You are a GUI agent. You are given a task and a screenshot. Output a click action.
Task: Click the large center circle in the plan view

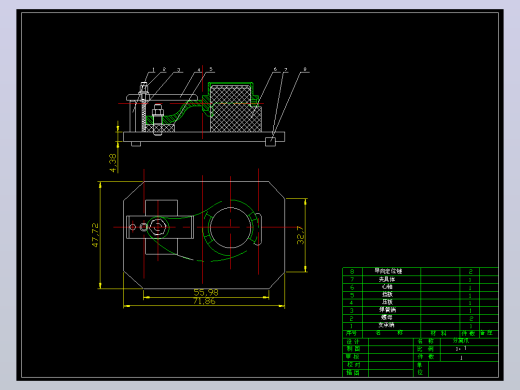click(230, 228)
